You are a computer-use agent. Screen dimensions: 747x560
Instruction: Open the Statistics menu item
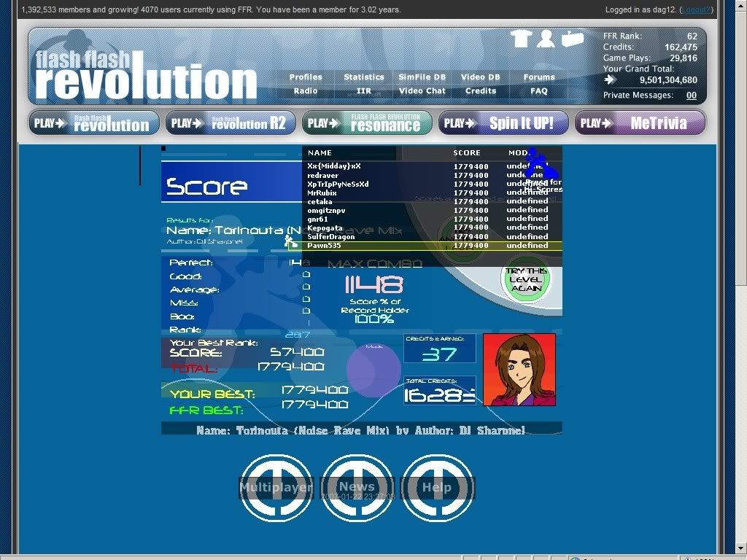pos(364,77)
